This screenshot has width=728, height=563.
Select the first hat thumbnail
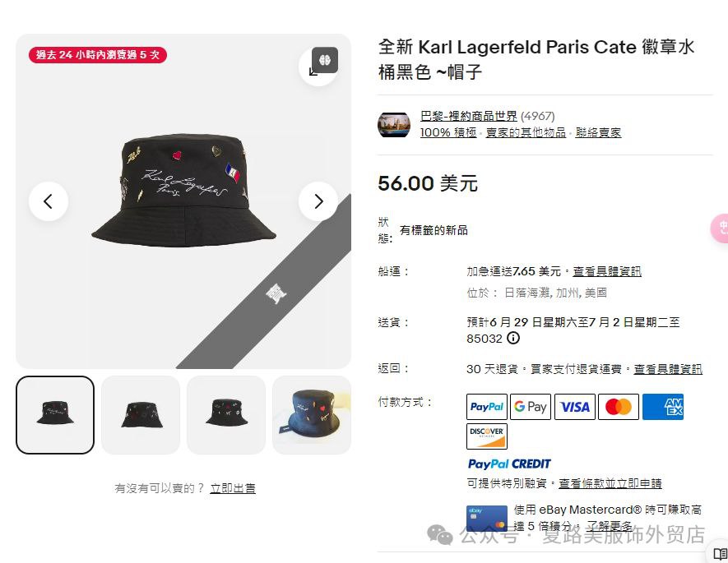55,414
